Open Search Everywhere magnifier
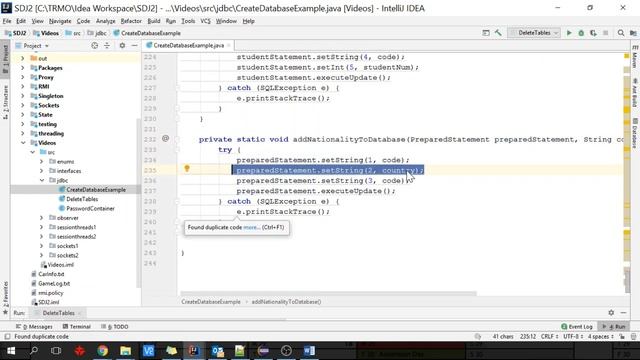The height and width of the screenshot is (360, 640). [x=621, y=33]
